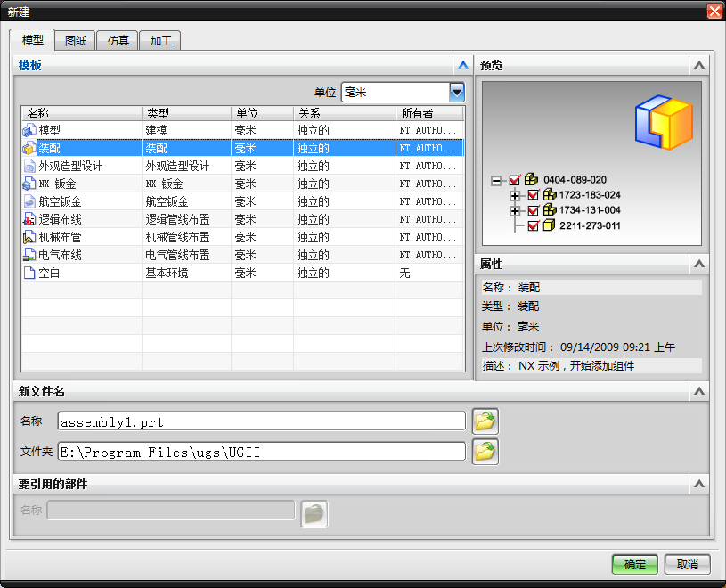Click the 空白 blank template icon
The width and height of the screenshot is (726, 588).
tap(29, 273)
